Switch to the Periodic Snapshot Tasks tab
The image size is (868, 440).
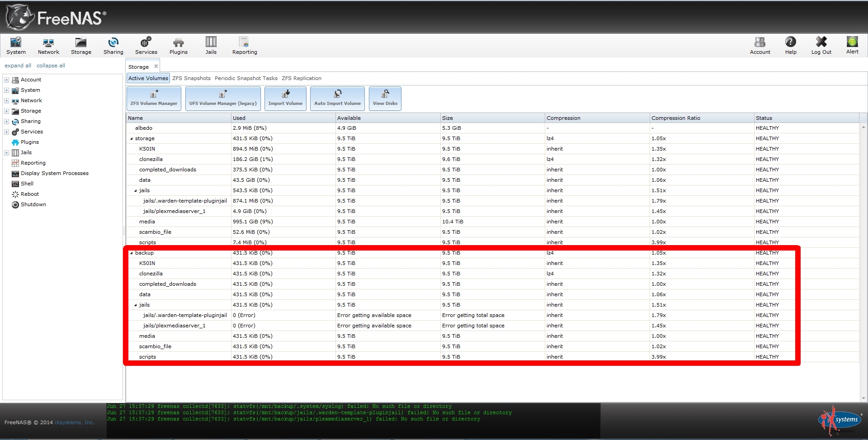[246, 78]
